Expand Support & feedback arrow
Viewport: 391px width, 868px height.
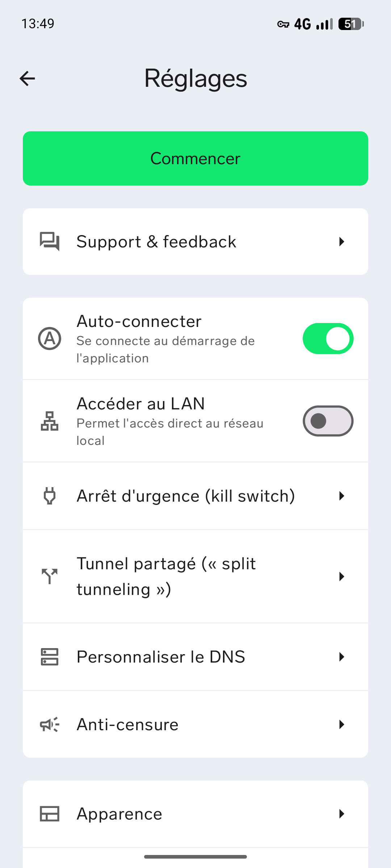(341, 242)
